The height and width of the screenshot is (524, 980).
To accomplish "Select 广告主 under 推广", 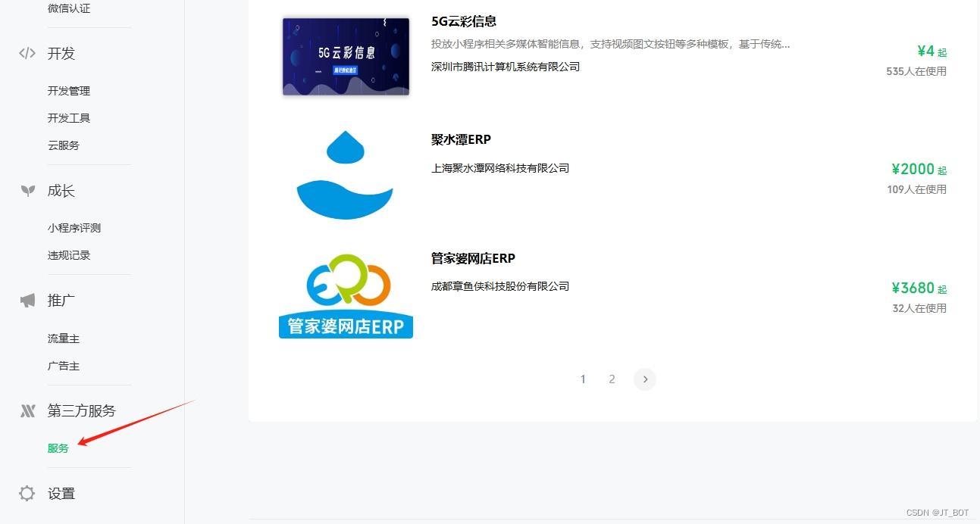I will tap(64, 366).
